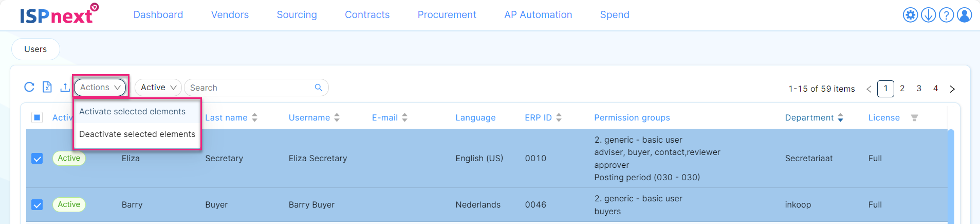The image size is (980, 224).
Task: Open the settings gear icon
Action: coord(910,15)
